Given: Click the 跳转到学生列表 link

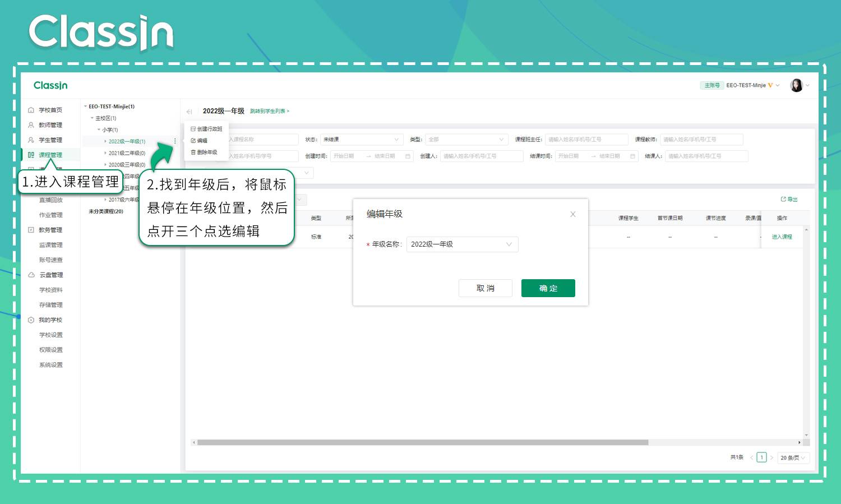Looking at the screenshot, I should [270, 112].
